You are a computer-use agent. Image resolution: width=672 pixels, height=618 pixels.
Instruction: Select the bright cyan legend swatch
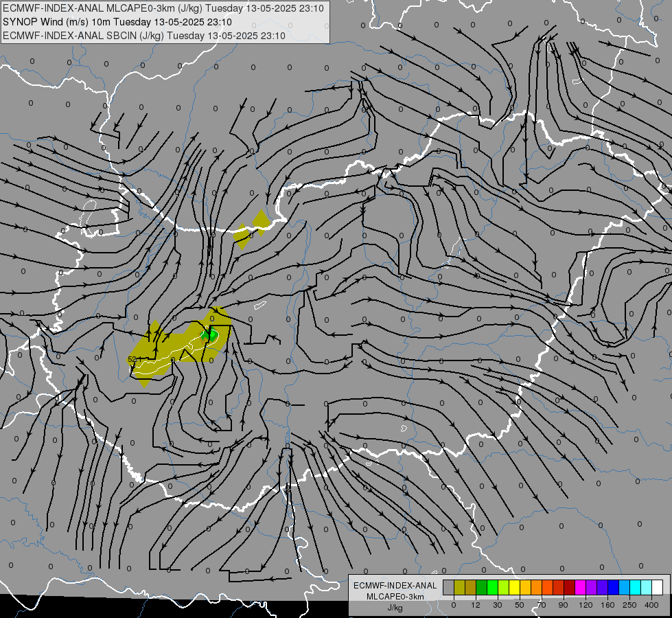point(636,587)
